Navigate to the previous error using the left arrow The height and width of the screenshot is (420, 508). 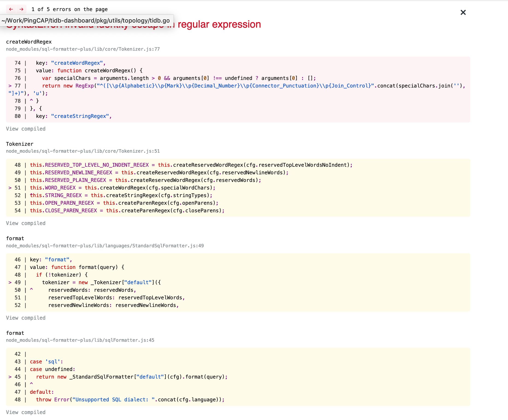pyautogui.click(x=11, y=9)
